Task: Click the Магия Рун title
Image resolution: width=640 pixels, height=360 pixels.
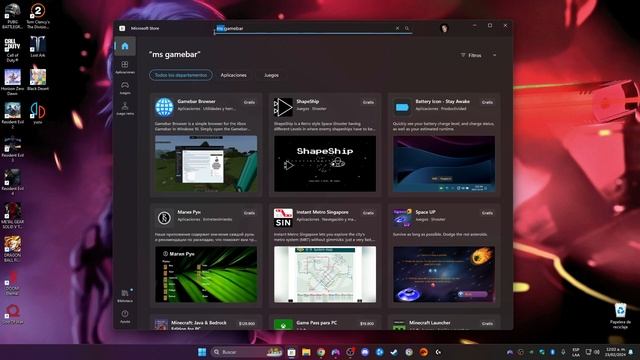Action: click(x=189, y=212)
